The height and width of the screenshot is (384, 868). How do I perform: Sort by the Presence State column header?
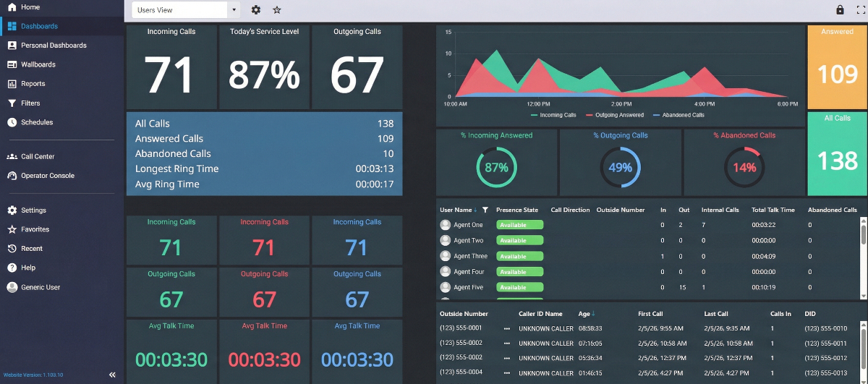pyautogui.click(x=517, y=210)
